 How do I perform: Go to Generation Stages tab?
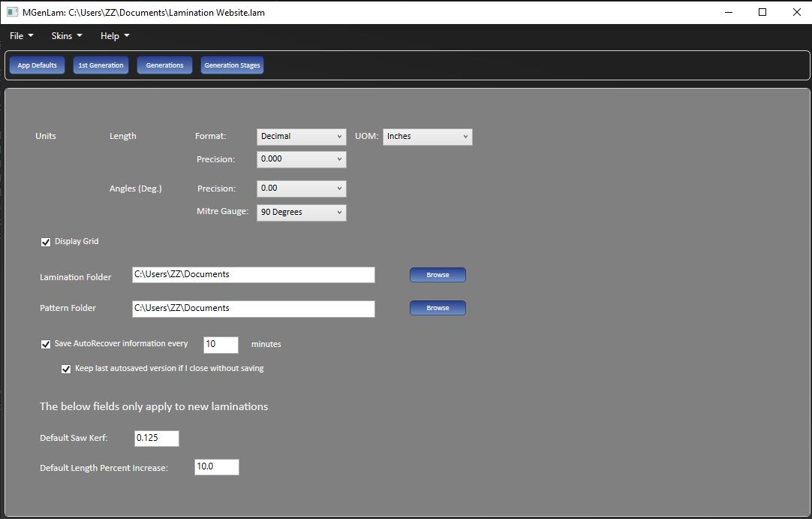tap(232, 65)
